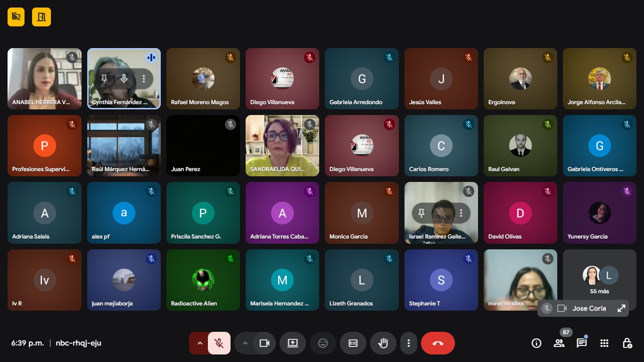Toggle the muted microphone button on
This screenshot has height=362, width=644.
(x=219, y=343)
